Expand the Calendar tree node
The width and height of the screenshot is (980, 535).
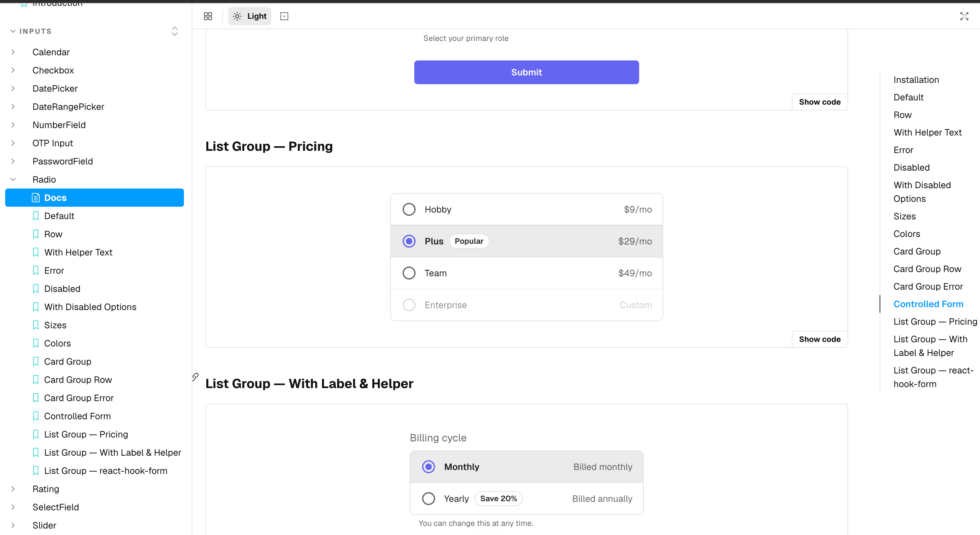[x=13, y=52]
